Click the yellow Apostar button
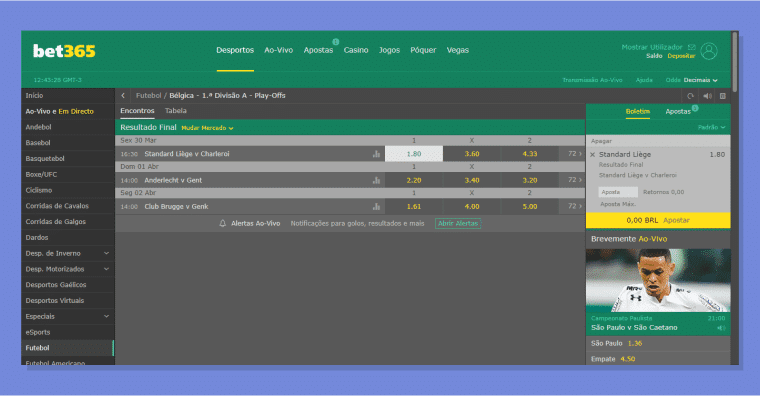Screen dimensions: 760x396 658,220
